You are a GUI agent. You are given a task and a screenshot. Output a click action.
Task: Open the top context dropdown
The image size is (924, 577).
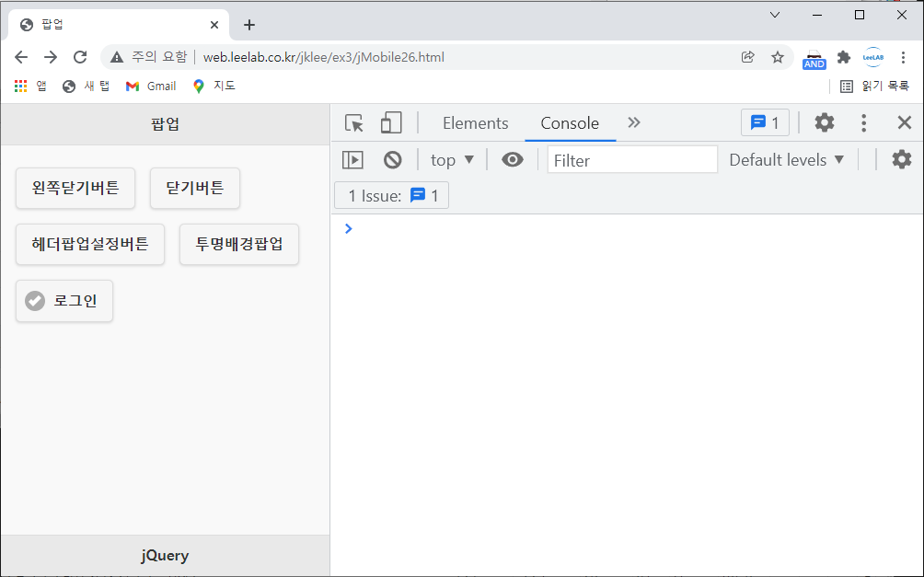[452, 160]
